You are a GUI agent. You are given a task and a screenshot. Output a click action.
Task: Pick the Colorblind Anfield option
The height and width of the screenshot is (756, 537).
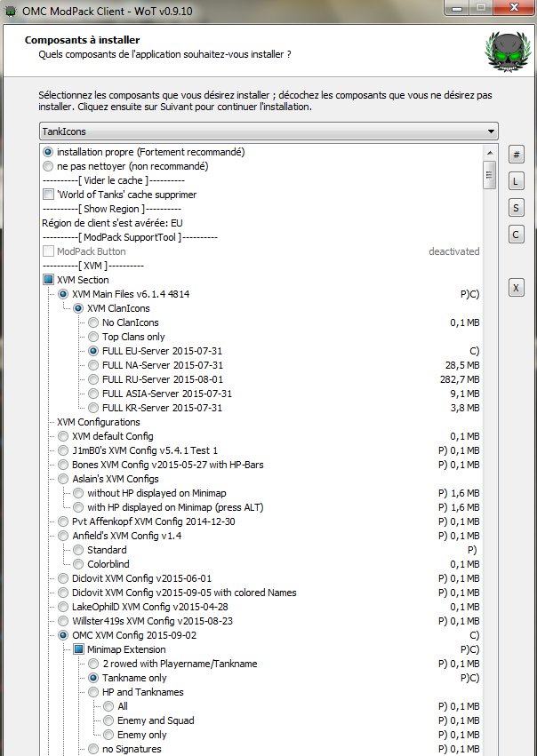pyautogui.click(x=78, y=564)
